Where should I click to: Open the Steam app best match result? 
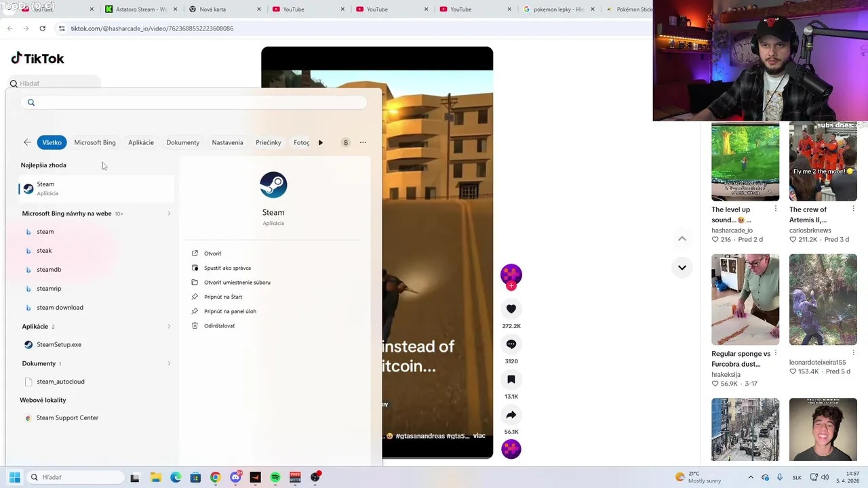coord(96,188)
